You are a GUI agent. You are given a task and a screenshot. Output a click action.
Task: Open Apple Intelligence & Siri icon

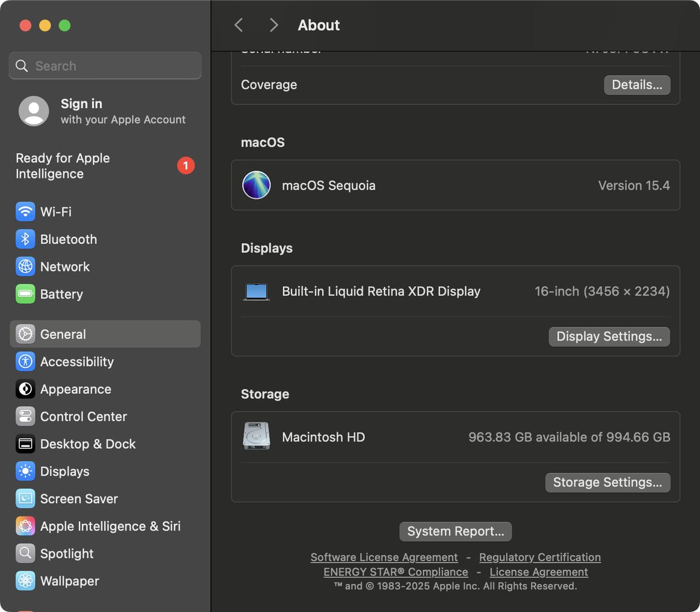click(x=25, y=526)
